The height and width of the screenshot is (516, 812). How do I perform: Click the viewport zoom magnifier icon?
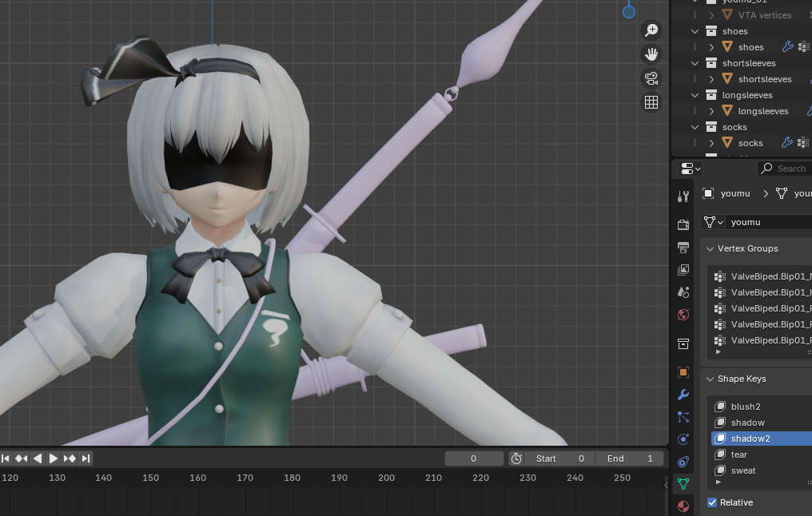pos(651,30)
